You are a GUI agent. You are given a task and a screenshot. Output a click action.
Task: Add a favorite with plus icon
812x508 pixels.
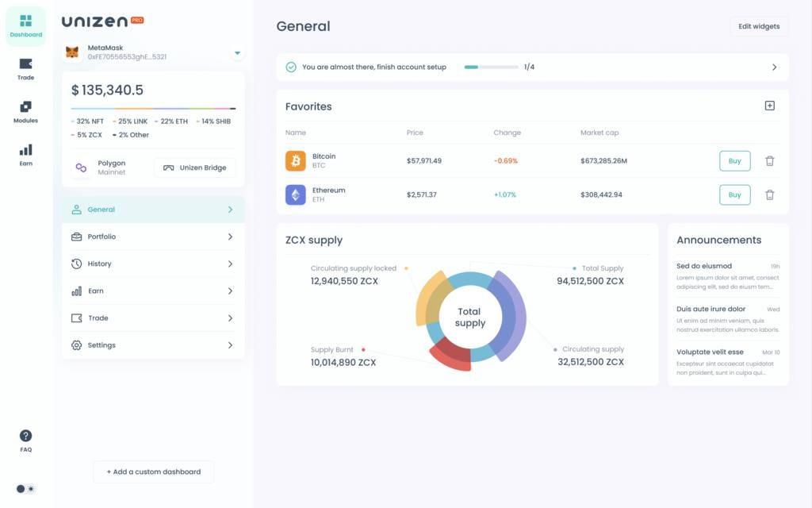click(769, 106)
